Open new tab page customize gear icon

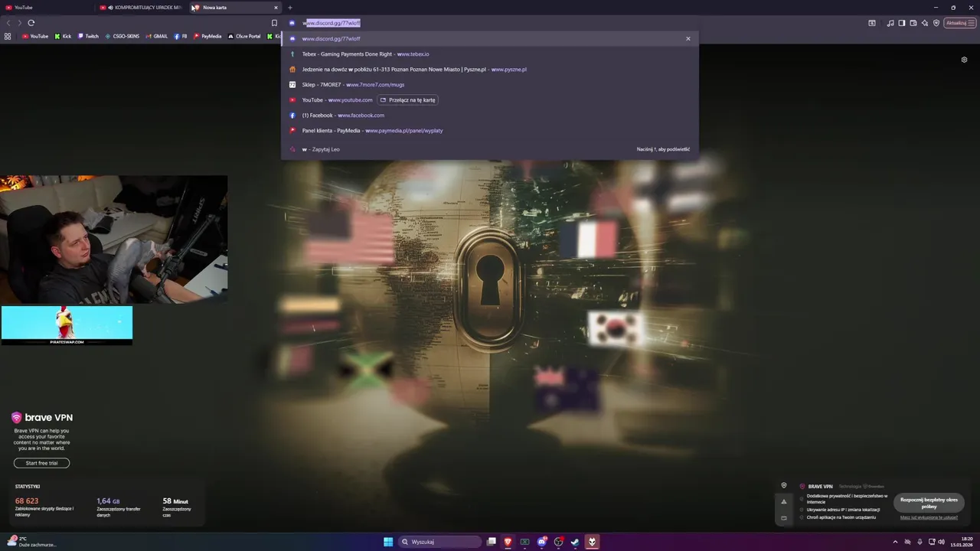click(964, 59)
